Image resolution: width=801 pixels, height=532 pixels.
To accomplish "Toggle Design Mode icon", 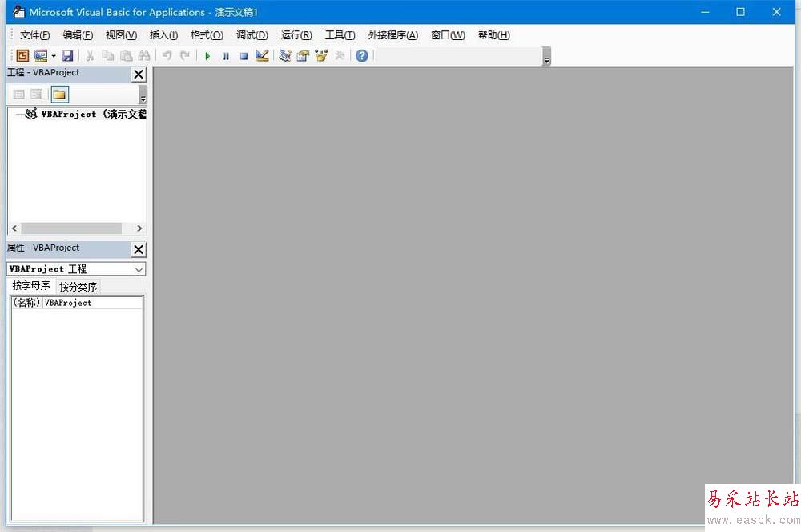I will [x=262, y=56].
